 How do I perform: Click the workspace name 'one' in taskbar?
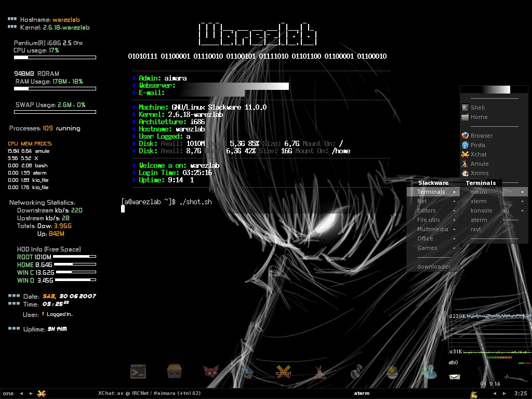[8, 394]
